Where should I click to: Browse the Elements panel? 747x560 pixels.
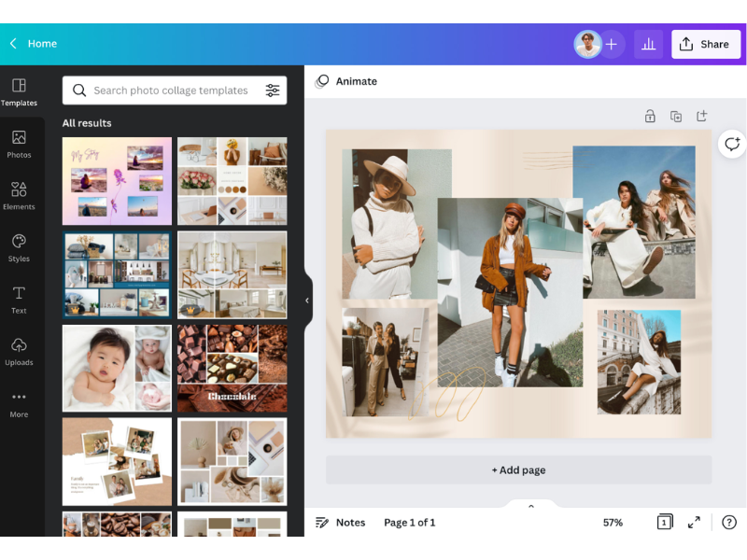pyautogui.click(x=19, y=196)
